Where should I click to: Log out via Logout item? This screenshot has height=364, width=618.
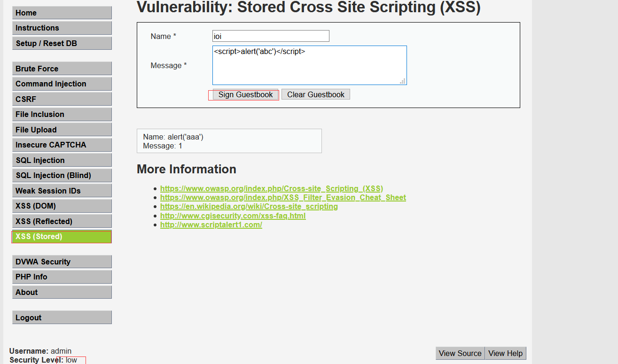[62, 318]
